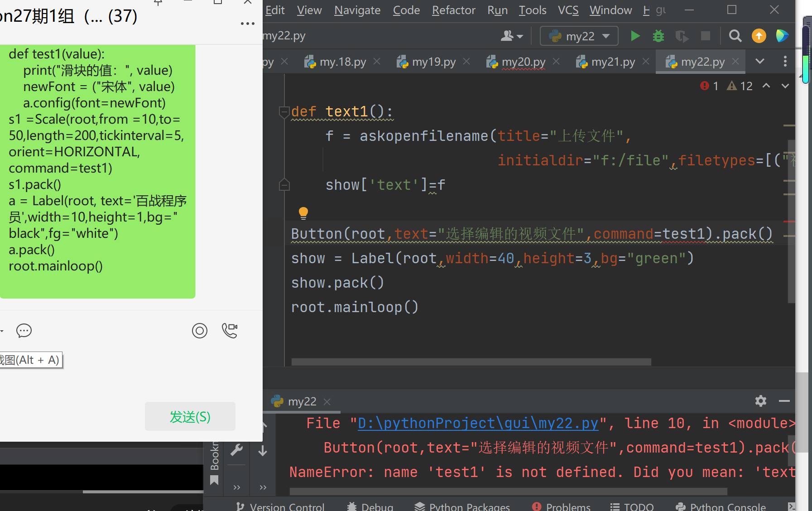Close the my21.py editor tab
812x511 pixels.
[x=646, y=61]
